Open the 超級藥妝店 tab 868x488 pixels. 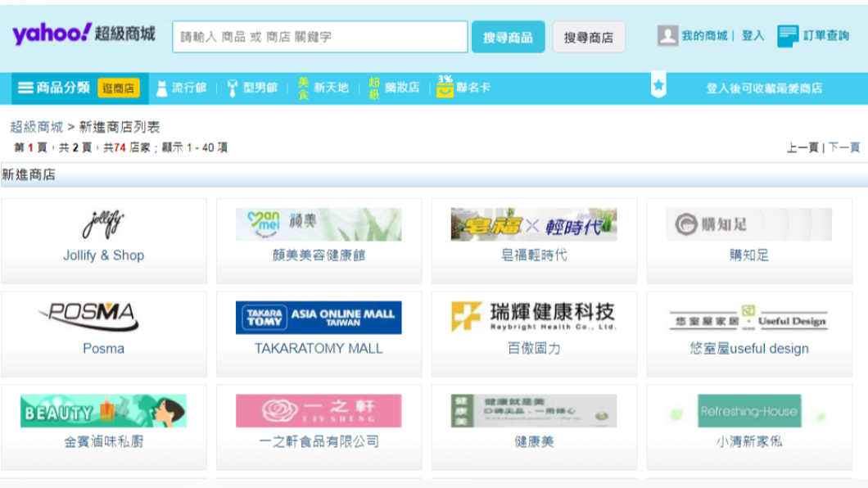coord(395,88)
